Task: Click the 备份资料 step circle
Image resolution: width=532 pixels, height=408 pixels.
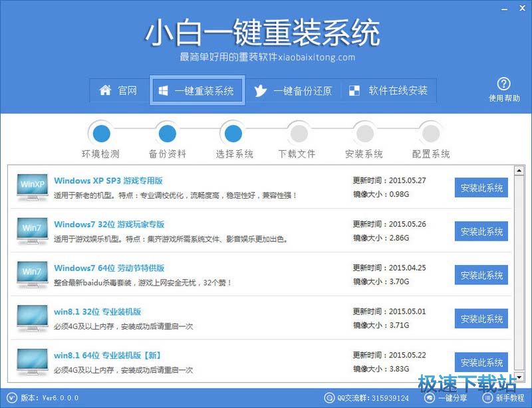Action: click(x=168, y=134)
